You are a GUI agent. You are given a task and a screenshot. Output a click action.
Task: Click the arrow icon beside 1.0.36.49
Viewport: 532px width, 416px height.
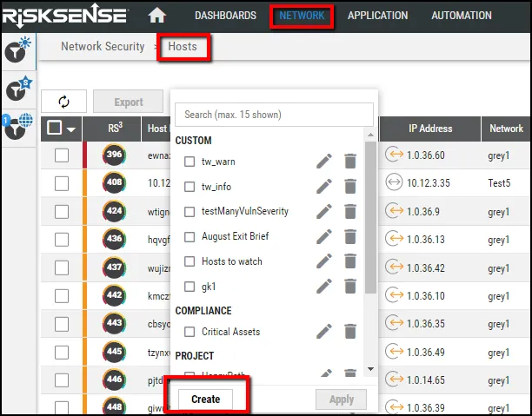394,351
